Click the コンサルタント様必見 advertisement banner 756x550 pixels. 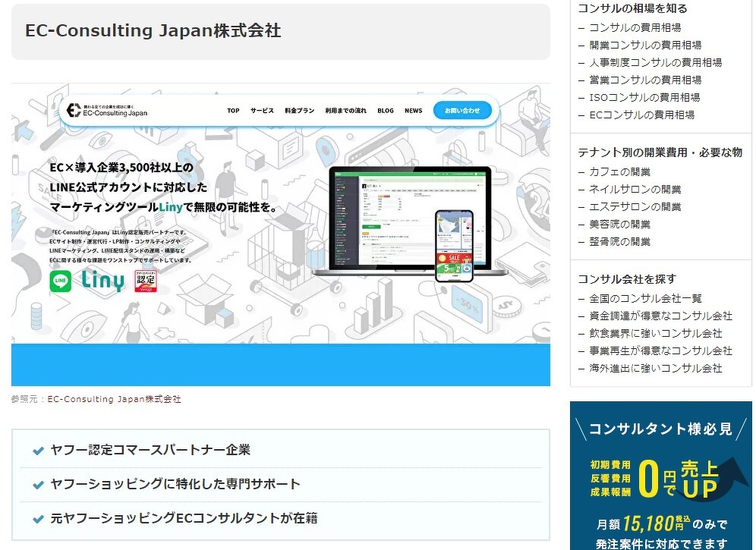point(660,476)
